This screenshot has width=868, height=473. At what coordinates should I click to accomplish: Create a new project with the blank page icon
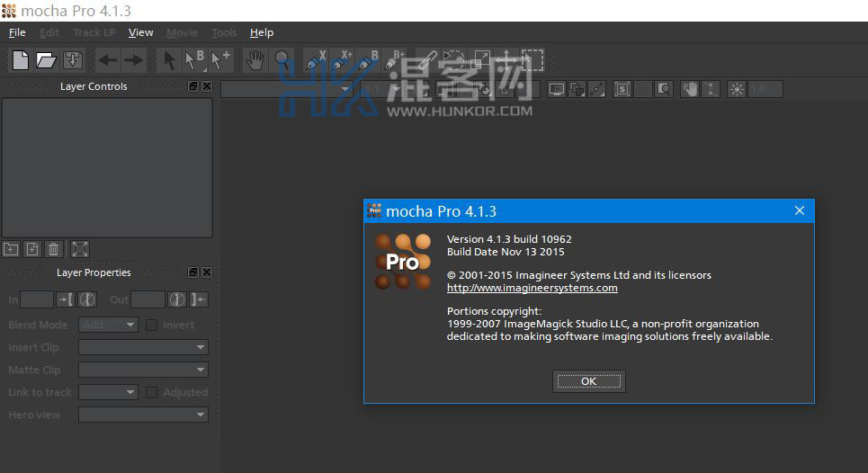point(21,59)
